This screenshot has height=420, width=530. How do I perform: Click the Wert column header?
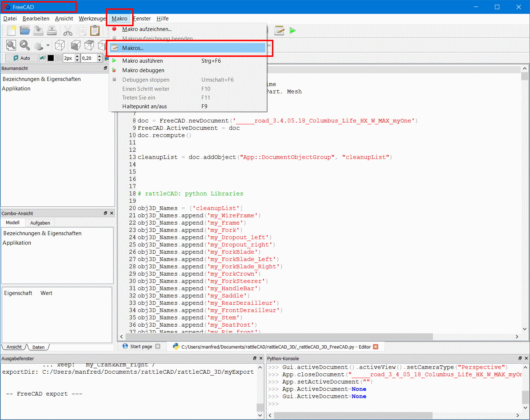pos(46,293)
